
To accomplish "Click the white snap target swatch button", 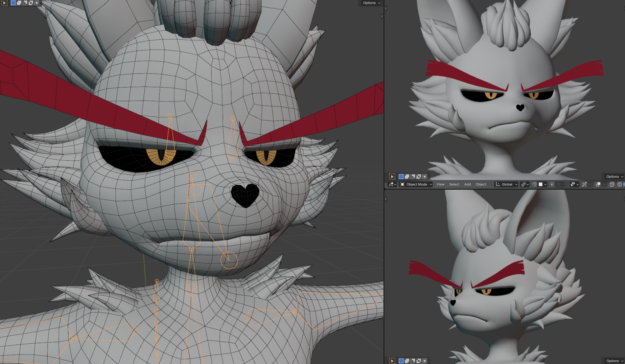I will coord(541,184).
